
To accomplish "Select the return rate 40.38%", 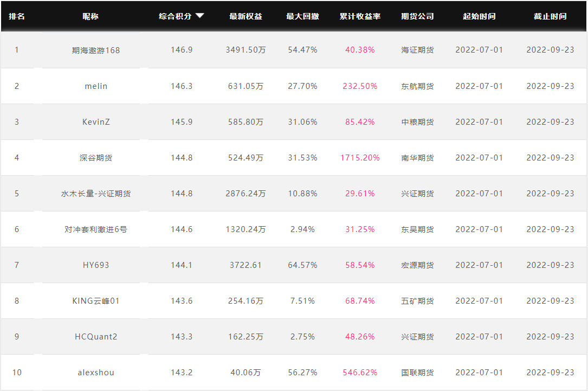I will [360, 50].
